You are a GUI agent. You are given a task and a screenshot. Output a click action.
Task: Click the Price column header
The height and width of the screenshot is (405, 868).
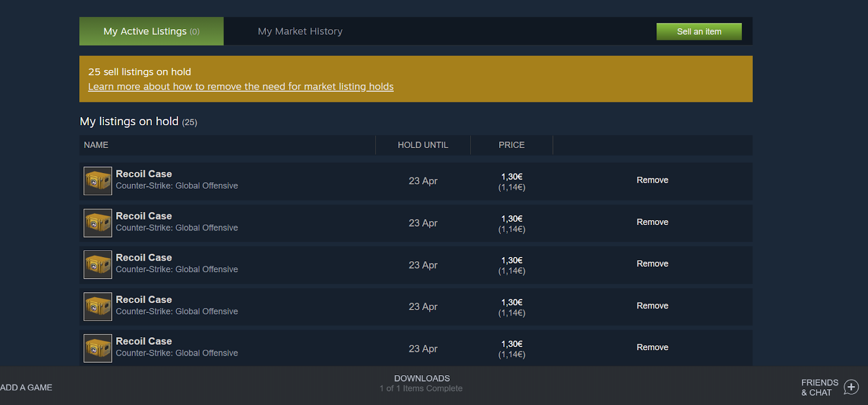pyautogui.click(x=512, y=145)
